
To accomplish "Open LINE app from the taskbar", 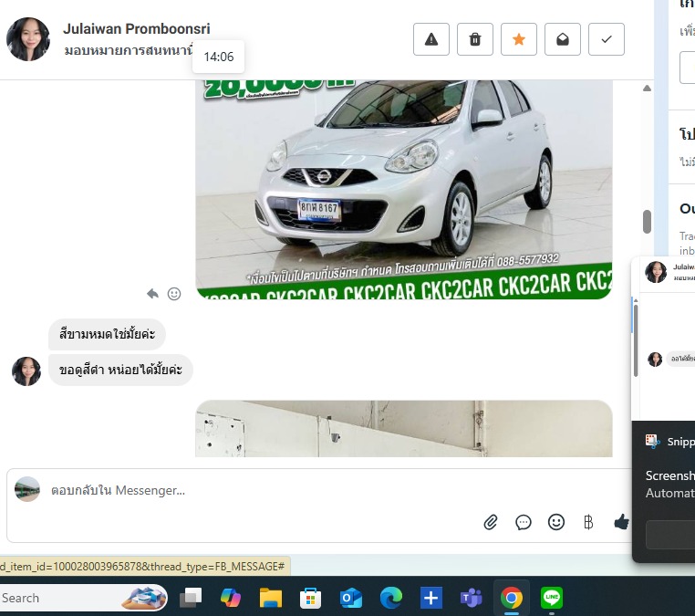I will [x=552, y=599].
